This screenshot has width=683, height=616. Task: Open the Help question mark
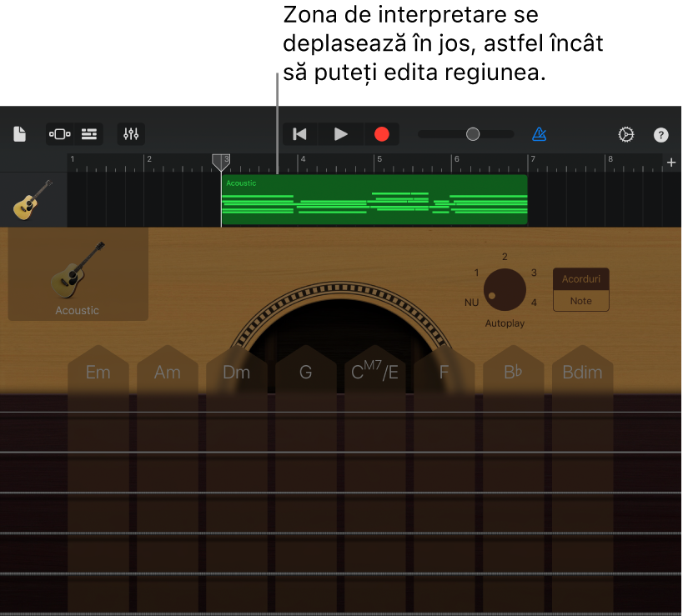pyautogui.click(x=660, y=134)
